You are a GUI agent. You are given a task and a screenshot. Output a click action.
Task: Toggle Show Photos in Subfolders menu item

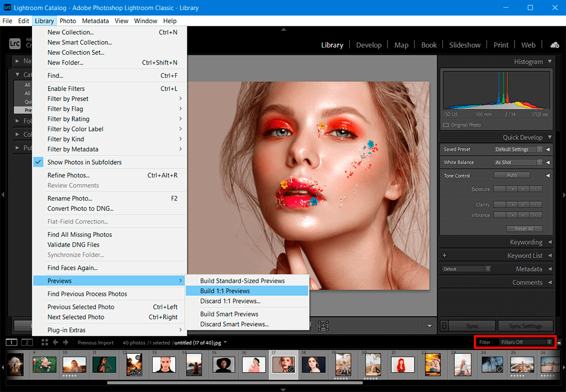click(x=109, y=162)
